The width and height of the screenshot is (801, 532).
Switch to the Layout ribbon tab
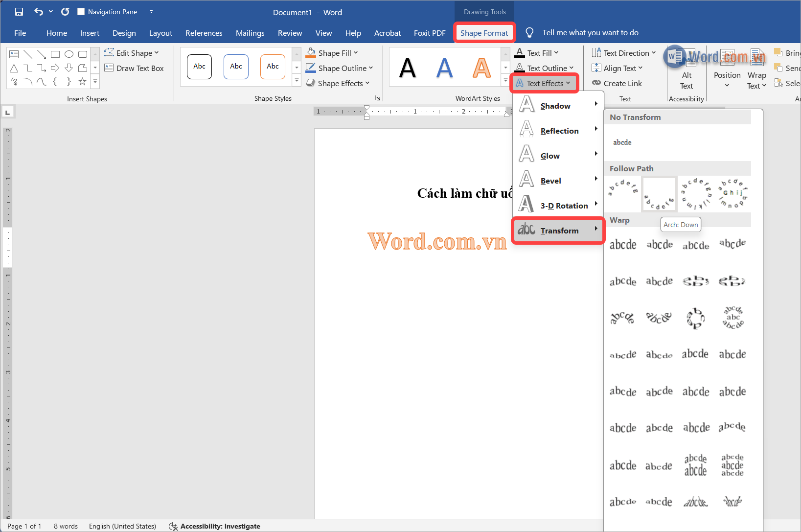pyautogui.click(x=160, y=33)
